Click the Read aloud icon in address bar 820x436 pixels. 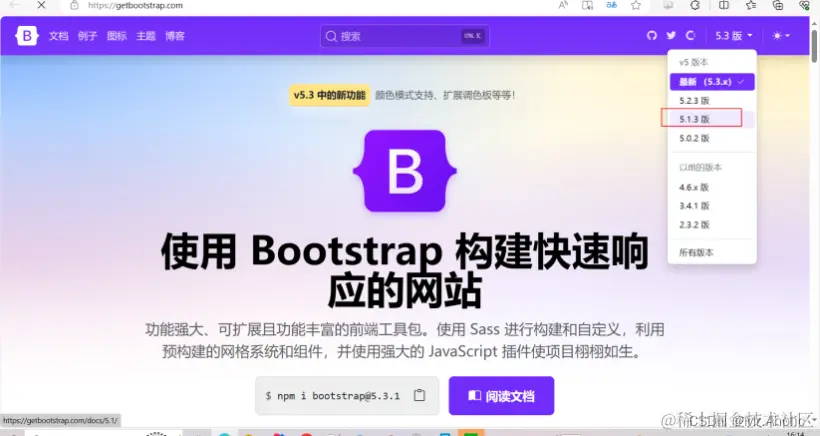coord(563,5)
